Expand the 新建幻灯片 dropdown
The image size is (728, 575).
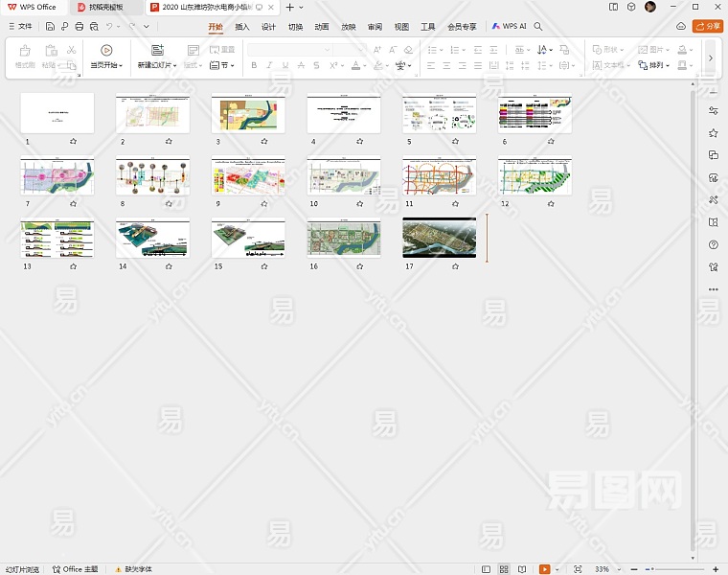[174, 66]
